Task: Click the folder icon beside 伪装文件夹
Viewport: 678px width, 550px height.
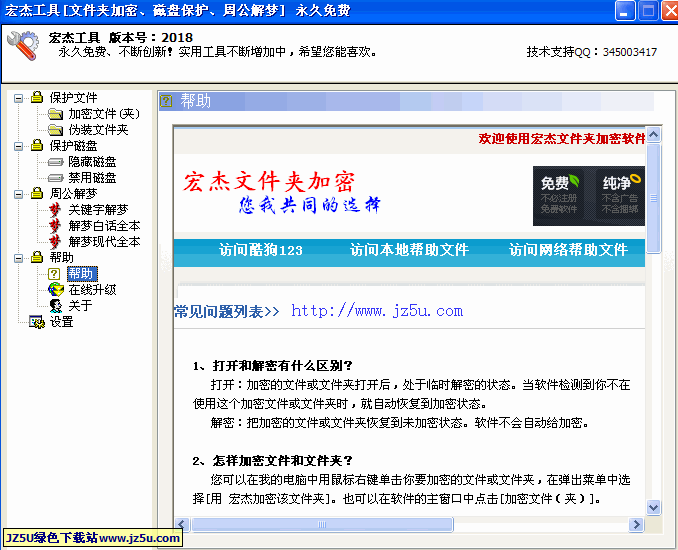Action: [x=55, y=130]
